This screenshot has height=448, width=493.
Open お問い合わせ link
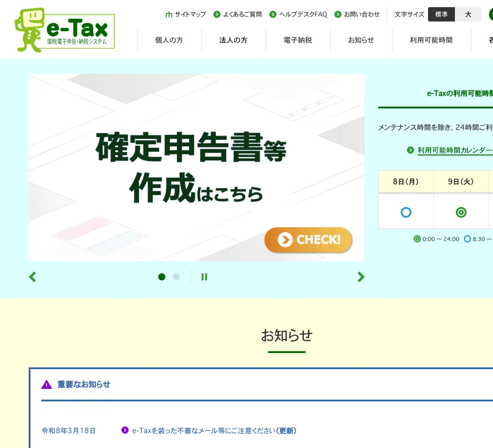point(362,14)
